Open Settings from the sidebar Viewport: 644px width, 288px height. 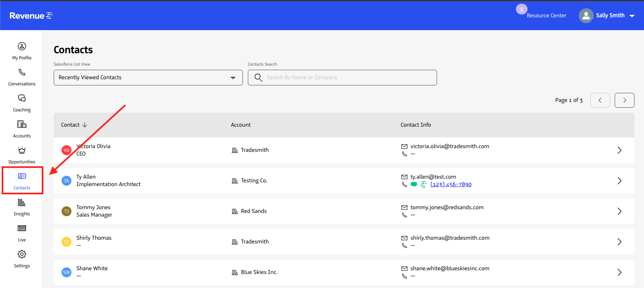click(x=21, y=254)
